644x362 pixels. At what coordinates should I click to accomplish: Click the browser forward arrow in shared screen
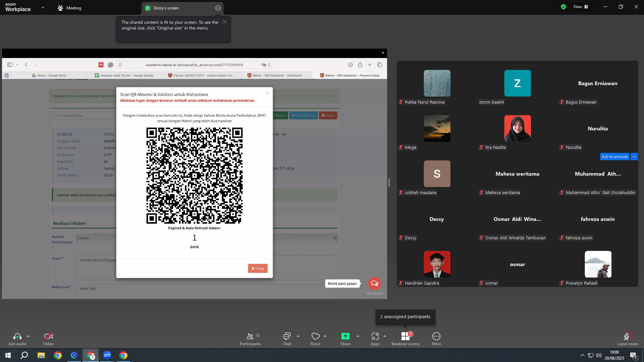click(x=35, y=65)
